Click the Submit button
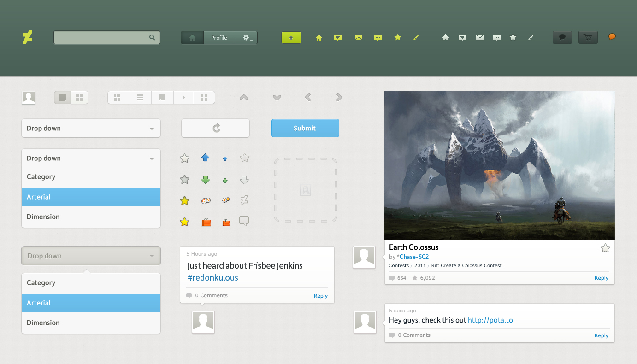The height and width of the screenshot is (364, 637). click(305, 128)
